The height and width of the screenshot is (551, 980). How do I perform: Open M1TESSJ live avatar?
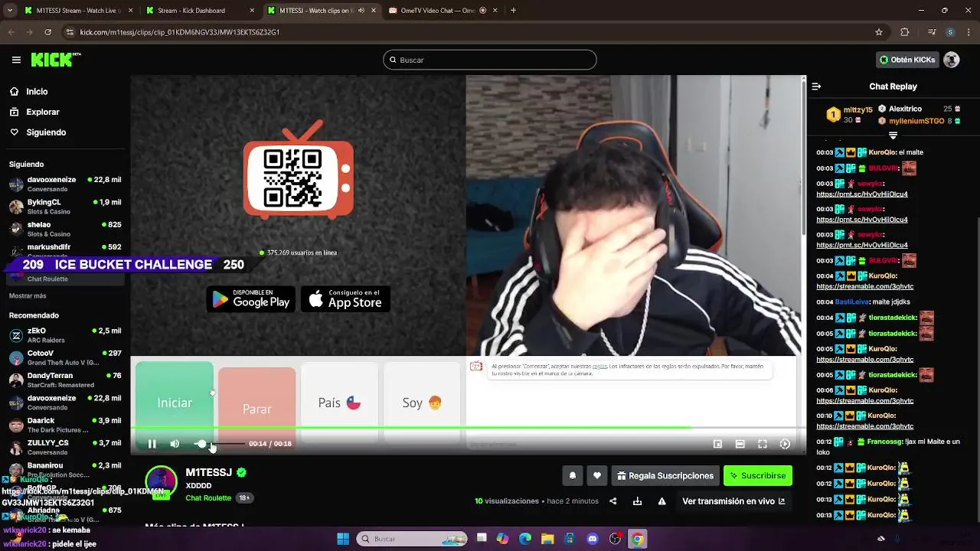click(x=161, y=483)
